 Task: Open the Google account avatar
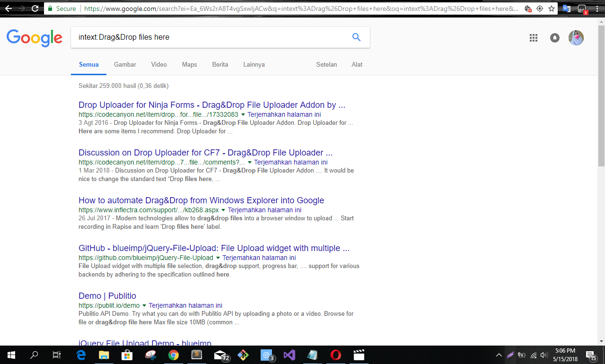576,38
